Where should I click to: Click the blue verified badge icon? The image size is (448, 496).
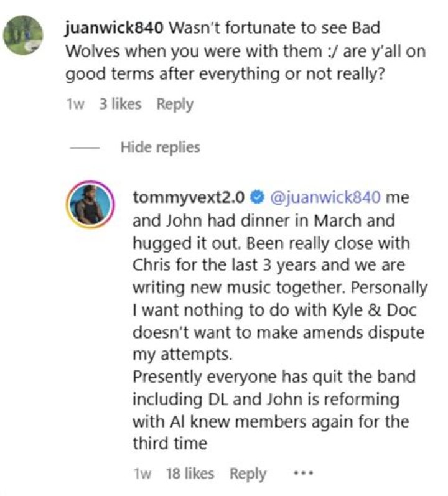[256, 198]
